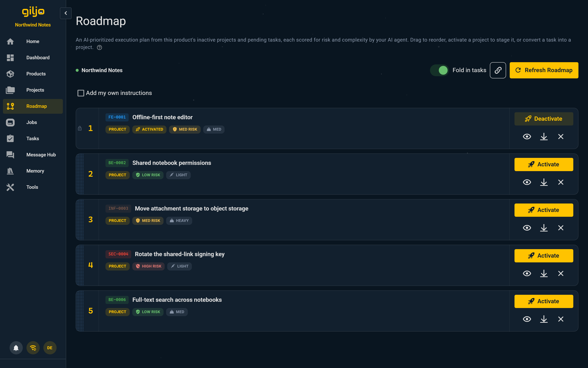Click the HIGH RISK chip

148,266
